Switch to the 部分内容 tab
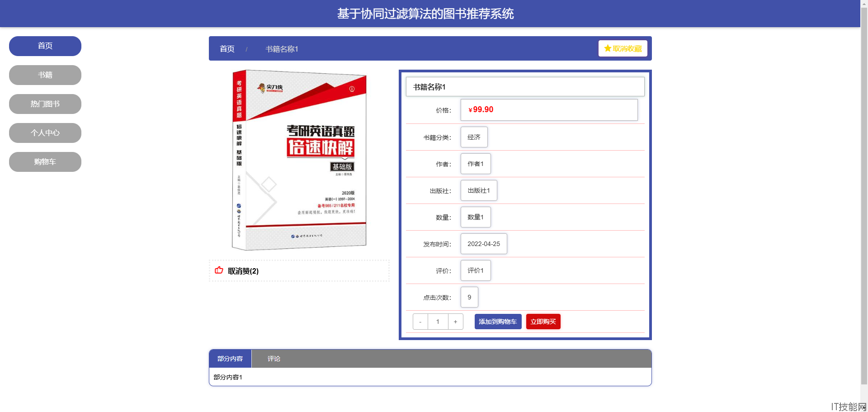 (230, 359)
